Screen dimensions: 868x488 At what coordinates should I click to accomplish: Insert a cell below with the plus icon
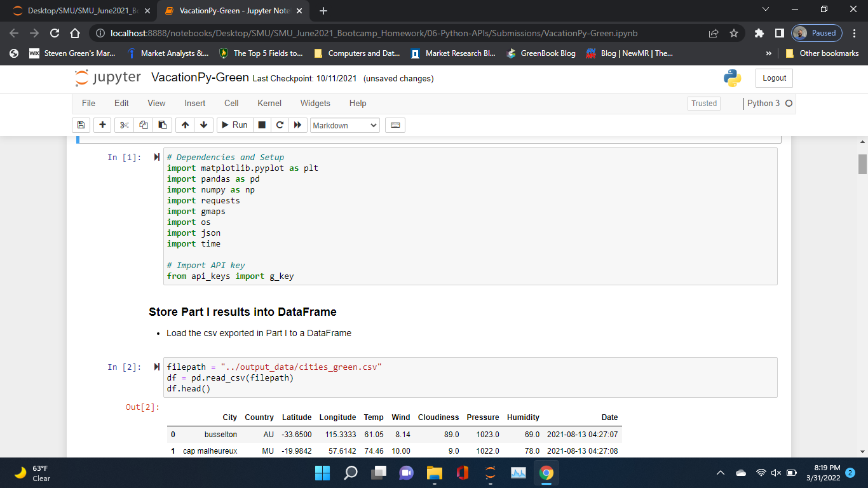tap(102, 125)
